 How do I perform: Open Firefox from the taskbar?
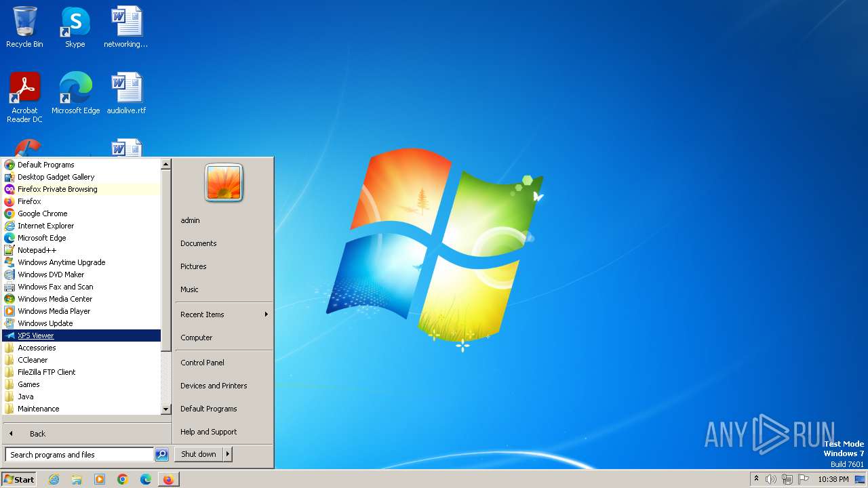tap(168, 479)
